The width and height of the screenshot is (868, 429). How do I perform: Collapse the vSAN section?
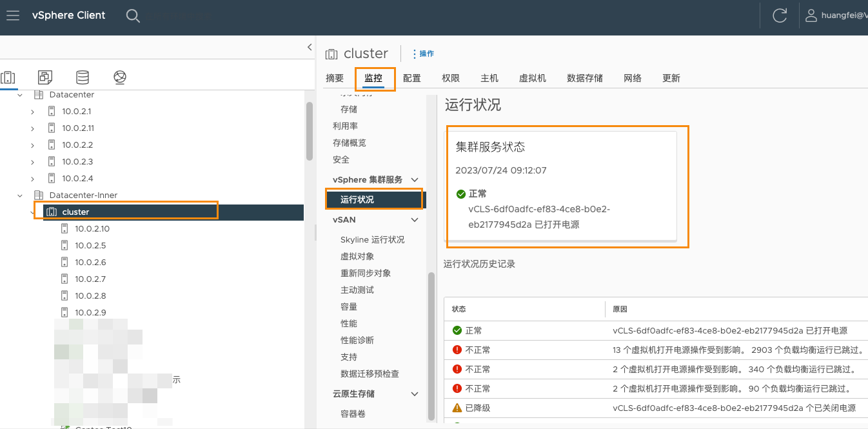[415, 220]
